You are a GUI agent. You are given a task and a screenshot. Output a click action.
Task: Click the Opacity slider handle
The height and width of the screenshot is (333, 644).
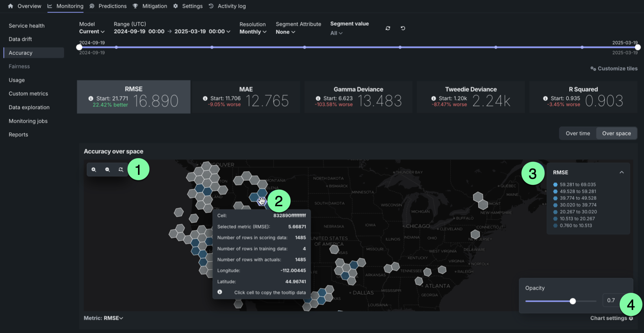point(573,301)
